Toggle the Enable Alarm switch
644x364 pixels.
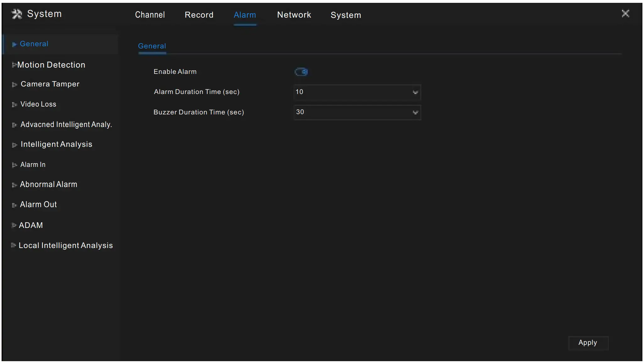pyautogui.click(x=301, y=72)
